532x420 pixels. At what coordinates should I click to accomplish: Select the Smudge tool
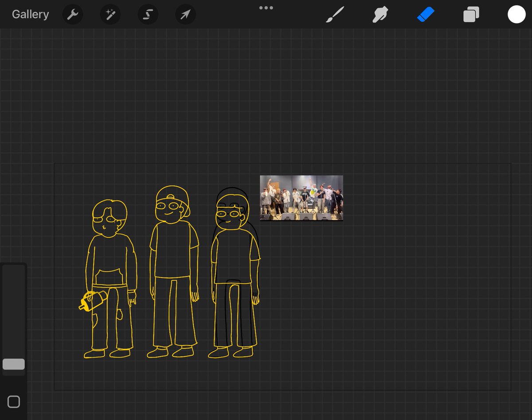point(380,15)
